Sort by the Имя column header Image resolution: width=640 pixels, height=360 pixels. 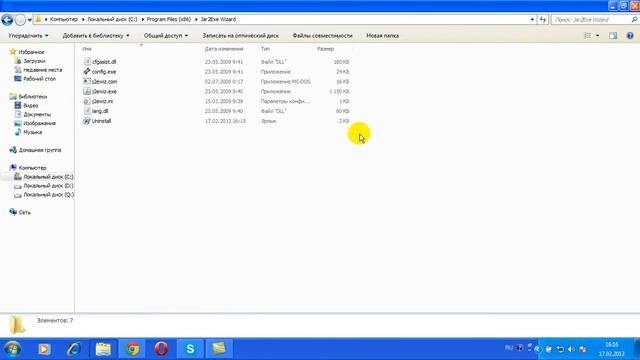[87, 49]
